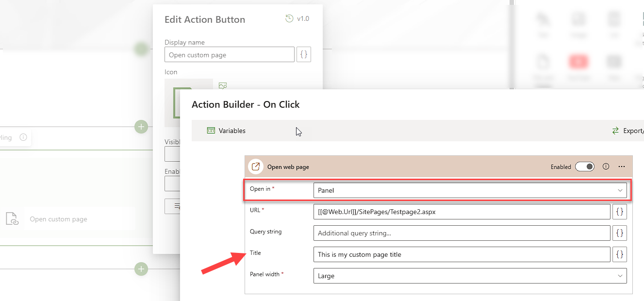Click the Title input field
The image size is (644, 301).
[462, 254]
